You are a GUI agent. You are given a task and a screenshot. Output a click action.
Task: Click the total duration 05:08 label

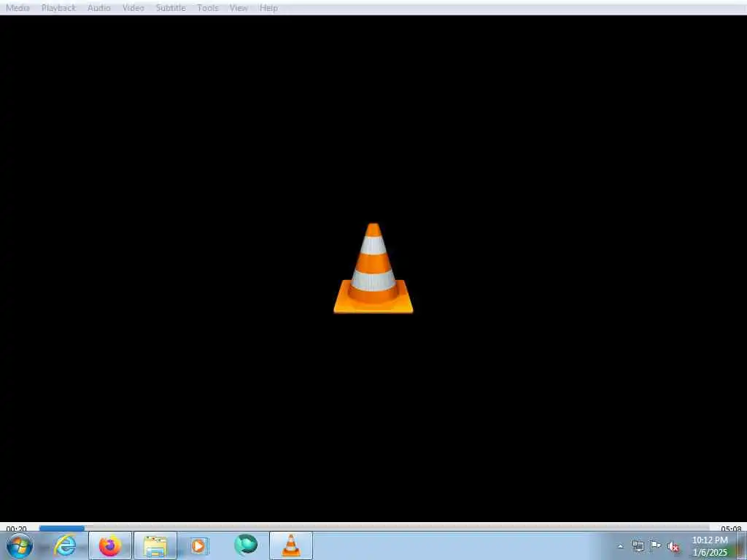731,529
